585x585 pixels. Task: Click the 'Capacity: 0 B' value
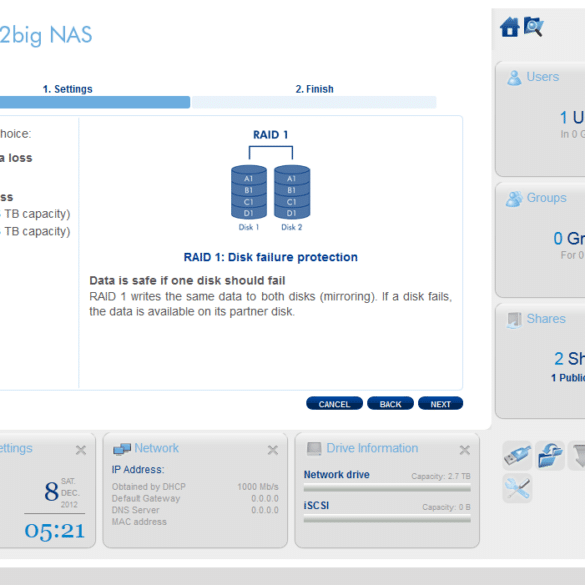pyautogui.click(x=446, y=507)
